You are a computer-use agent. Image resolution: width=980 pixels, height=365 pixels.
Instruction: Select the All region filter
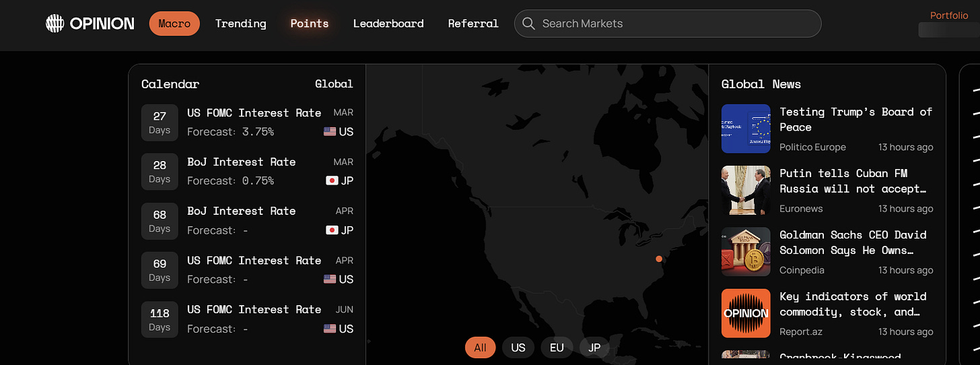[480, 348]
